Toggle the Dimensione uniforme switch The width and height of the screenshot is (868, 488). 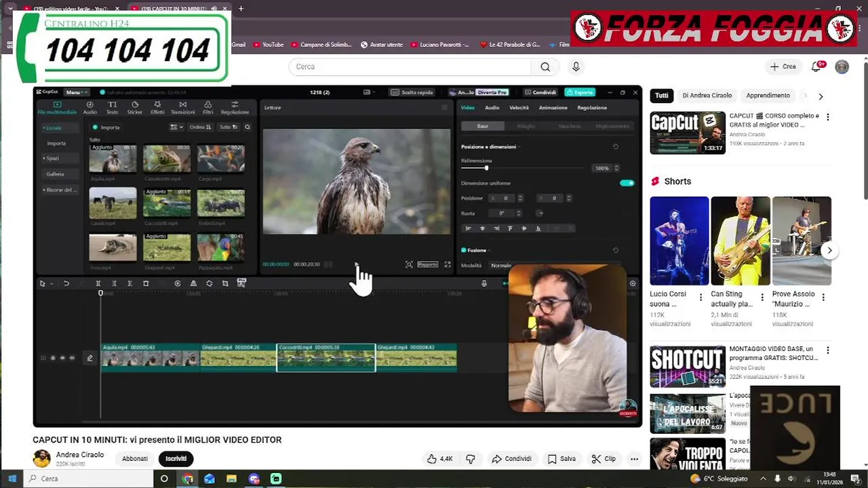(x=627, y=183)
